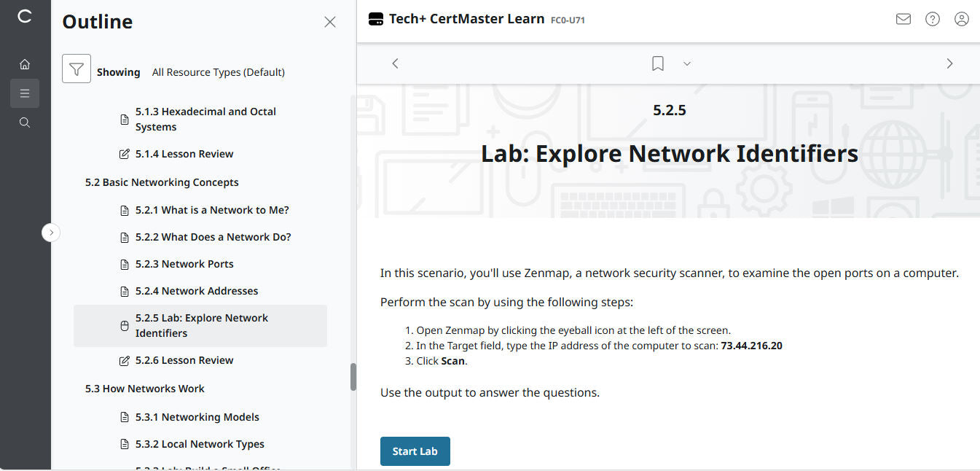Select 5.2.3 Network Ports in the outline
Viewport: 980px width, 471px height.
click(x=184, y=263)
